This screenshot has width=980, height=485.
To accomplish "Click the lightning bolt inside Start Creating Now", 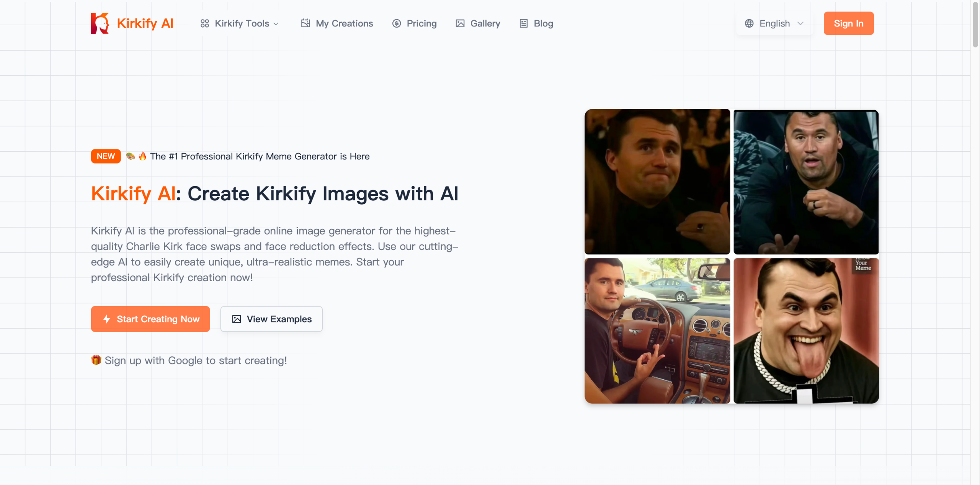I will [x=106, y=319].
